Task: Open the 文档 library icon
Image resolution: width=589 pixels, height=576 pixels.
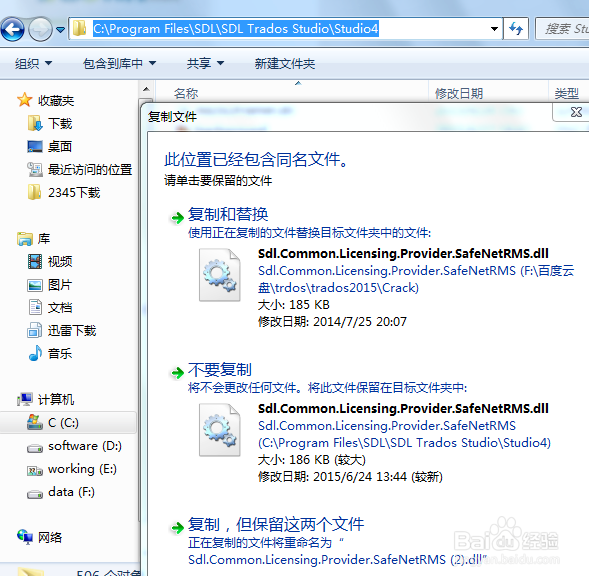Action: 35,307
